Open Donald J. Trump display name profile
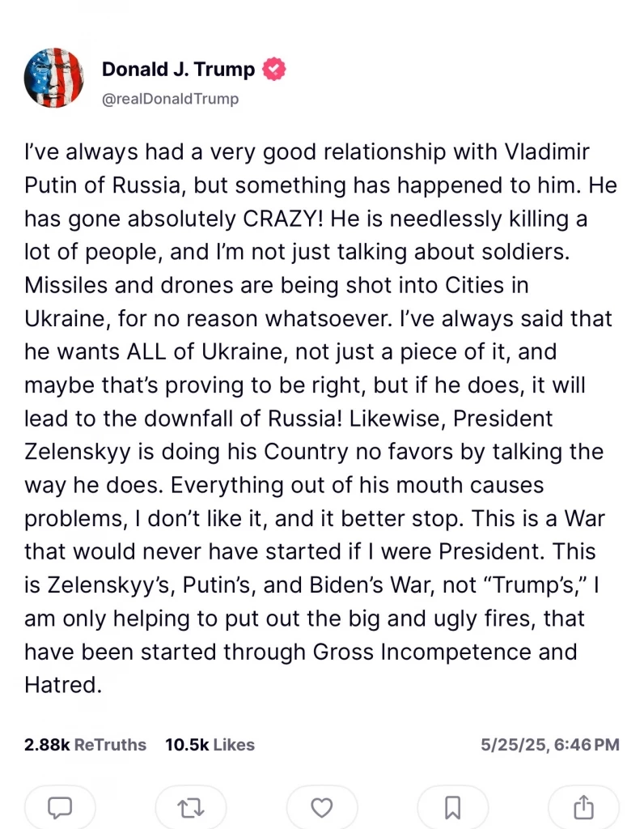 tap(178, 70)
